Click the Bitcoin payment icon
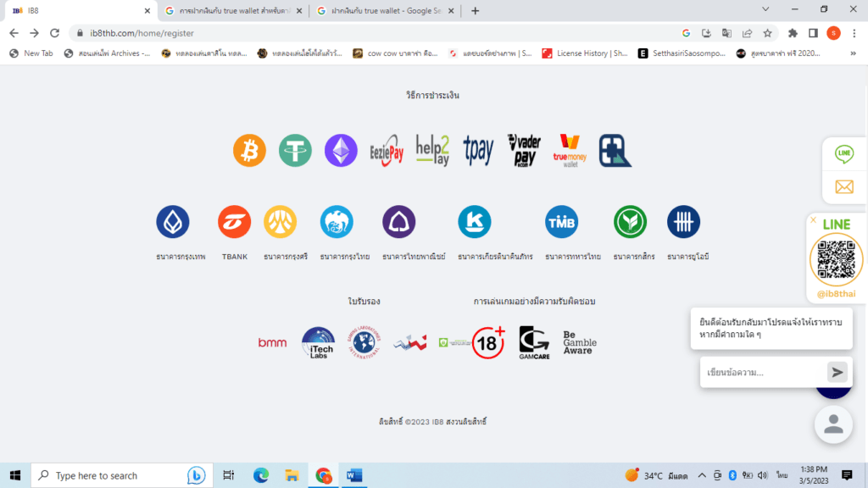This screenshot has width=868, height=488. 250,151
